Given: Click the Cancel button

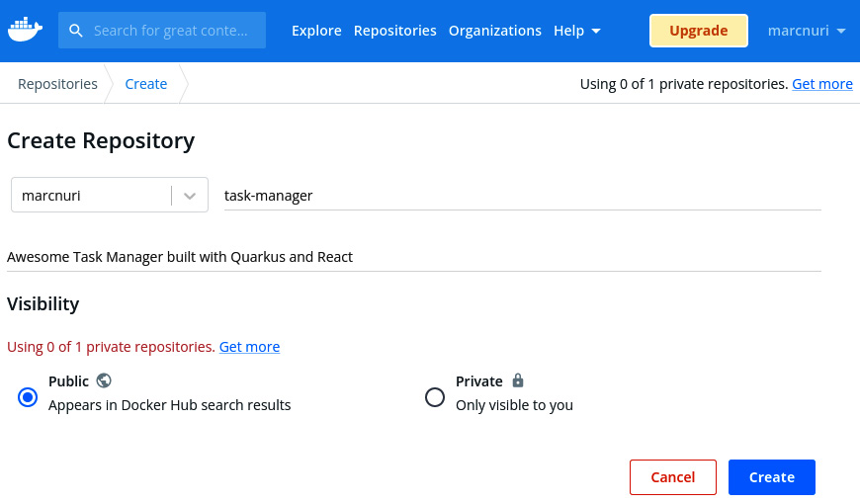Looking at the screenshot, I should 673,477.
